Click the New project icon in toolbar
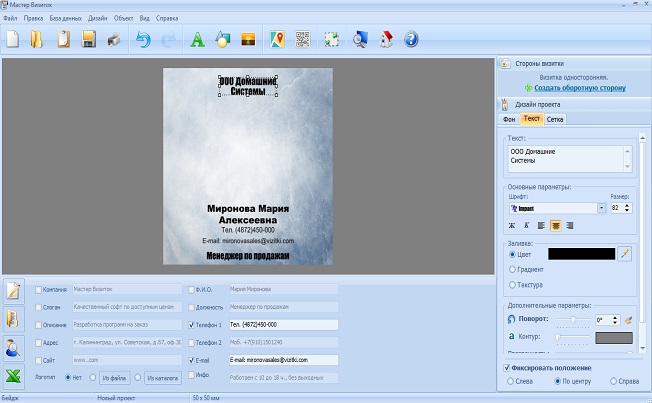 (x=13, y=40)
